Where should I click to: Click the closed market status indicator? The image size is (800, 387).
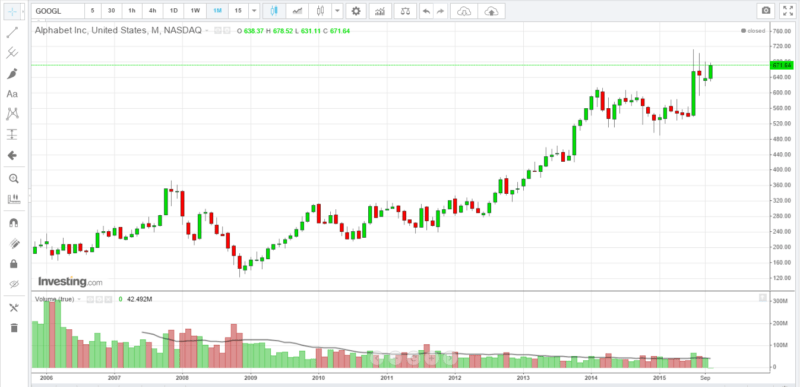[x=753, y=31]
